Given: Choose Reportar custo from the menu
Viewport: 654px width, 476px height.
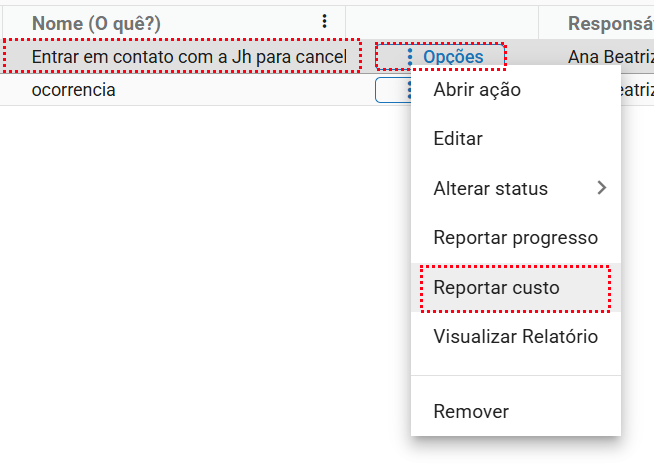Looking at the screenshot, I should (496, 288).
